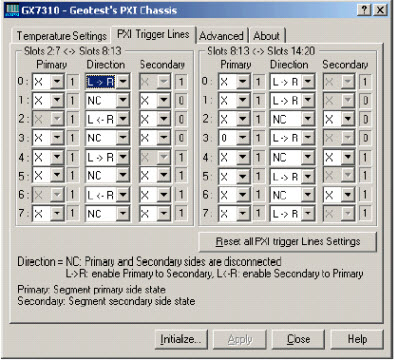Click line 3 Secondary state box in Slots 8:13 to 14:20 group
395x360 pixels.
365,138
